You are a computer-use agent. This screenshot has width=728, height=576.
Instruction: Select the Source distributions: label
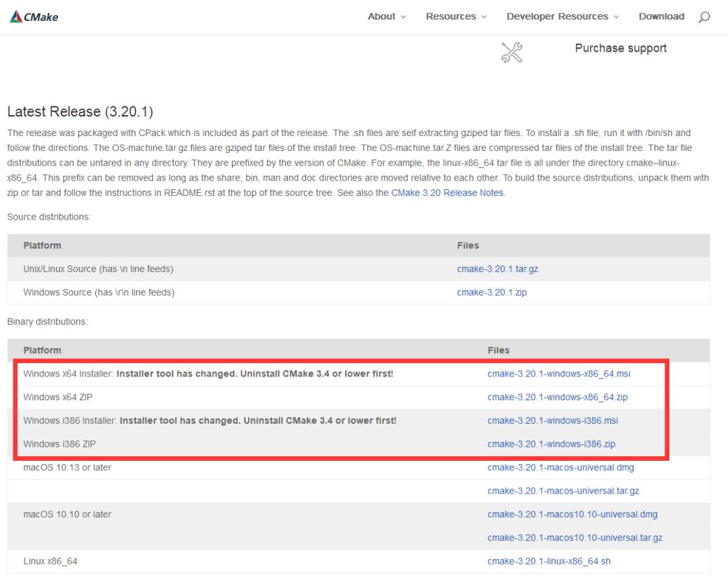[x=49, y=217]
